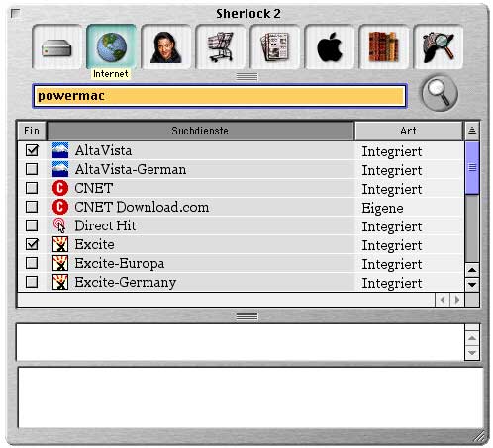493x448 pixels.
Task: Sort by Suchdienste column header
Action: click(x=200, y=131)
